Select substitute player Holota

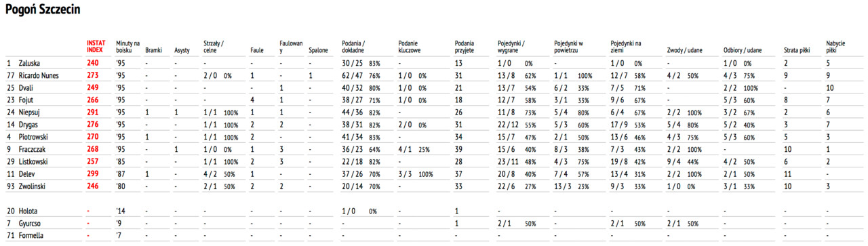pyautogui.click(x=28, y=211)
